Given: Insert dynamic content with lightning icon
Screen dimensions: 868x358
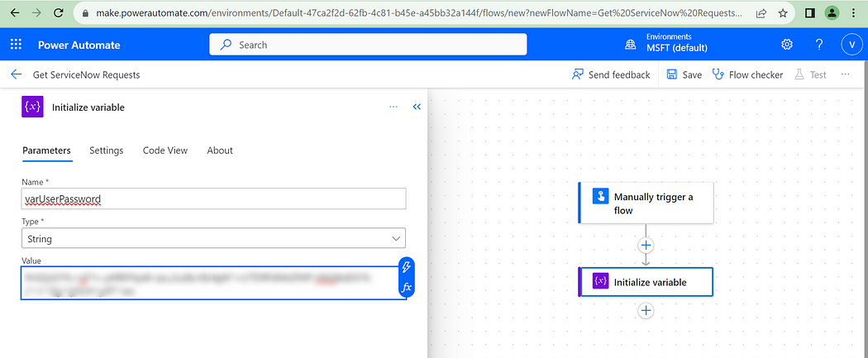Looking at the screenshot, I should [x=407, y=268].
